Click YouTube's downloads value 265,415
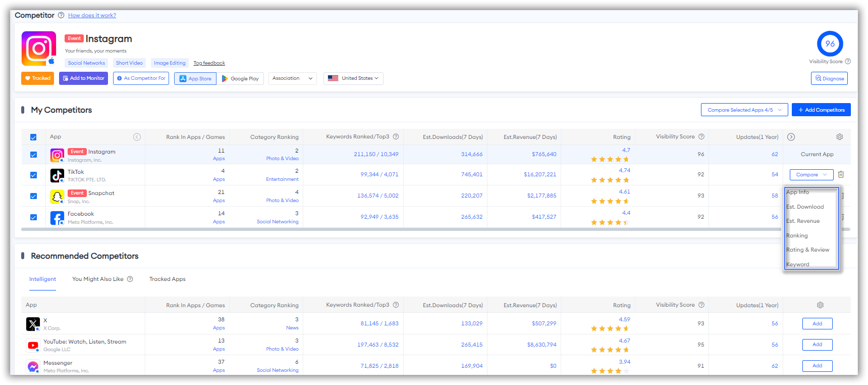This screenshot has width=868, height=385. click(471, 345)
